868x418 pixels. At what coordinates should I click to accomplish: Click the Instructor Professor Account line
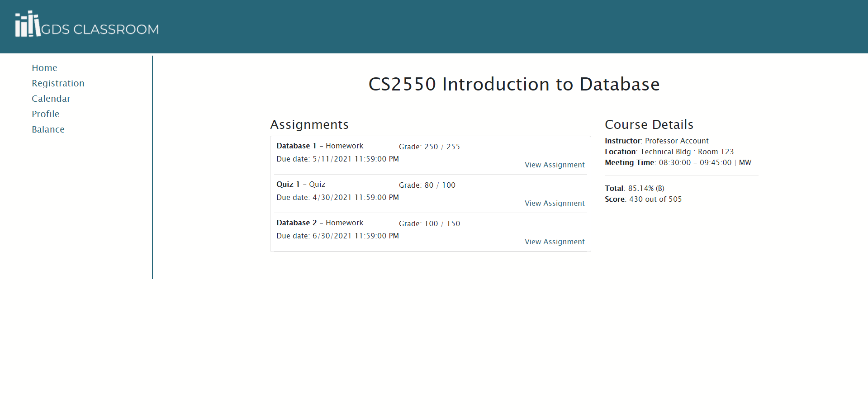(x=657, y=141)
